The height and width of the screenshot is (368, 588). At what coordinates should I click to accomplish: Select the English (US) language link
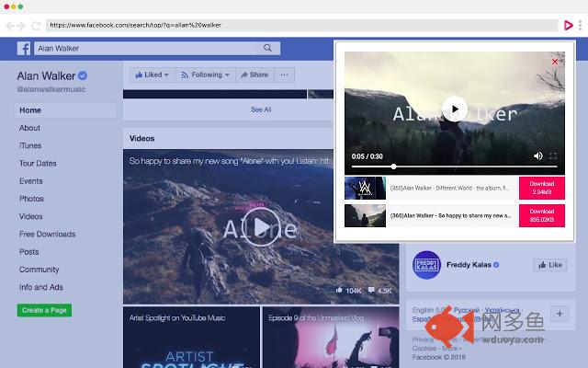tap(430, 310)
